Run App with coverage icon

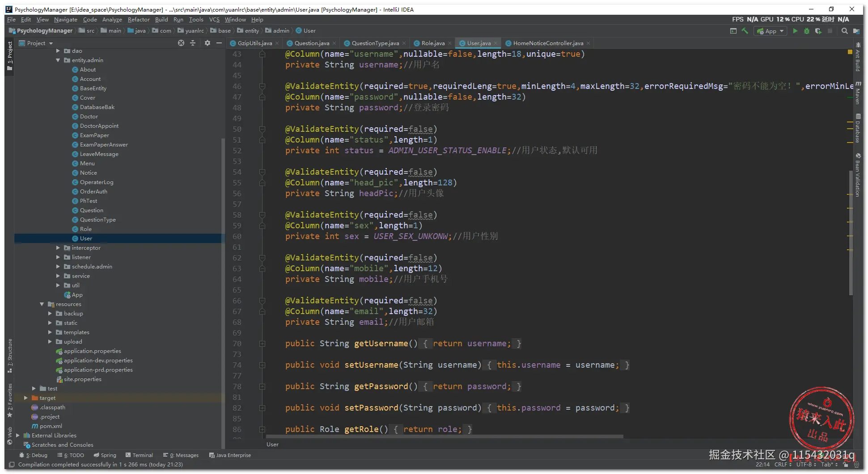click(818, 31)
